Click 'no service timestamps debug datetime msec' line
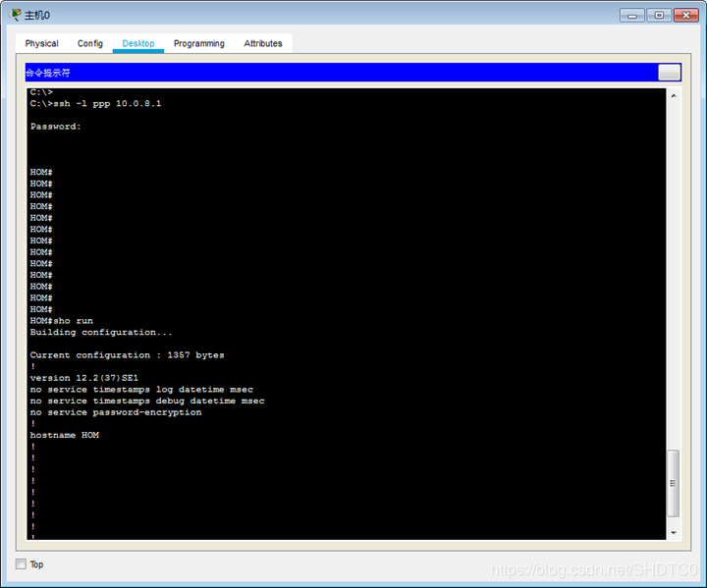 pyautogui.click(x=147, y=401)
